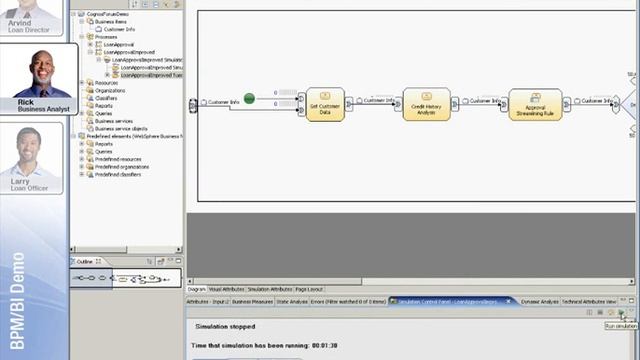Click the CognosForumDemo project icon

coord(82,14)
